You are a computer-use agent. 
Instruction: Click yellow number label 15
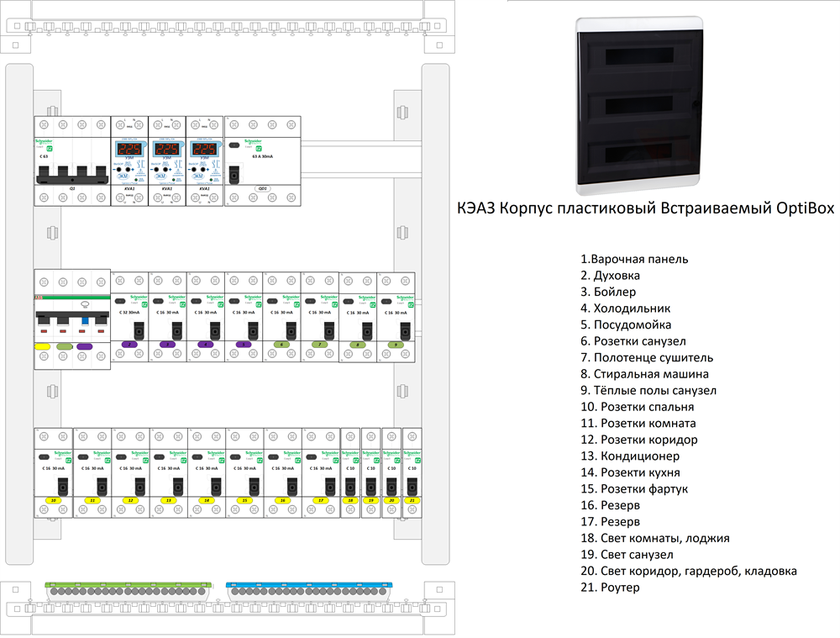[244, 500]
